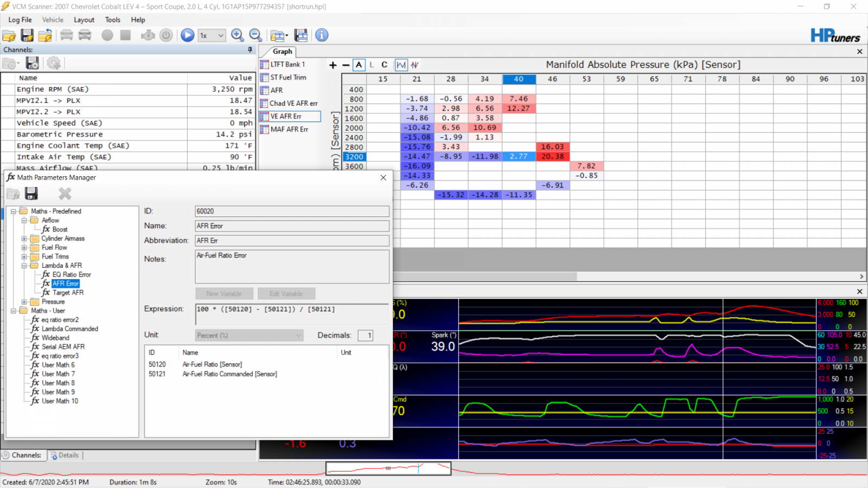
Task: Open the channels folder gear dropdown
Action: click(11, 63)
